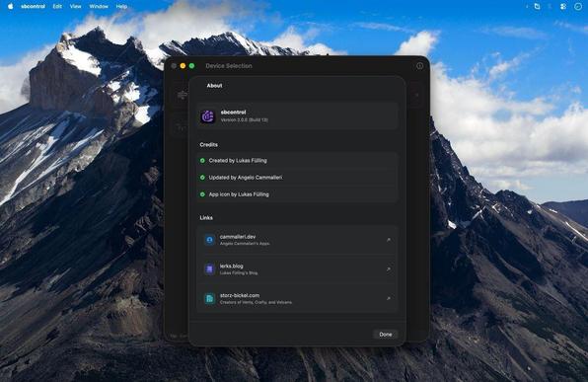Click the external arrow for cammalleri.dev
This screenshot has height=382, width=588.
pos(389,240)
